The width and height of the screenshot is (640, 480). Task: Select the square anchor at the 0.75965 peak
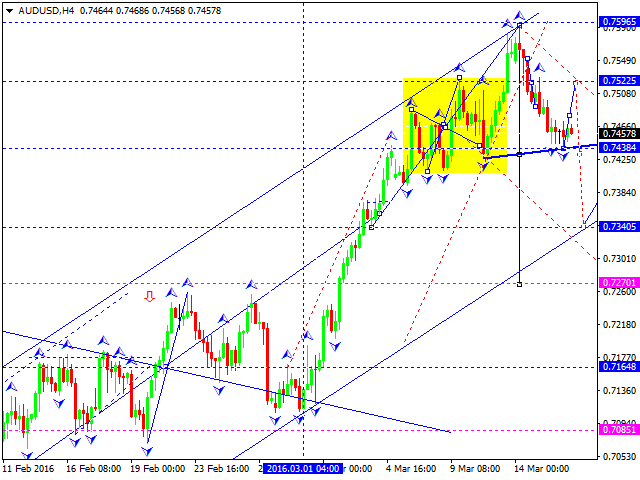coord(519,25)
